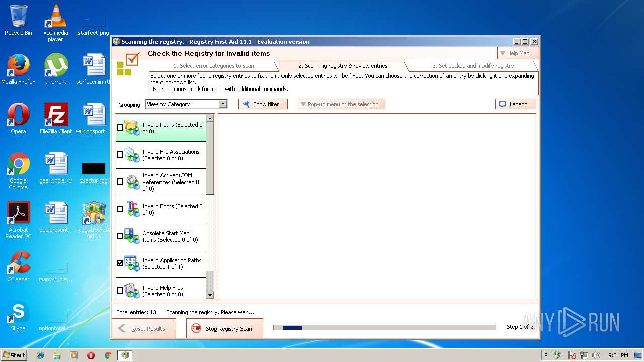
Task: Check the Invalid ActiveX/COM References checkbox
Action: pyautogui.click(x=120, y=182)
